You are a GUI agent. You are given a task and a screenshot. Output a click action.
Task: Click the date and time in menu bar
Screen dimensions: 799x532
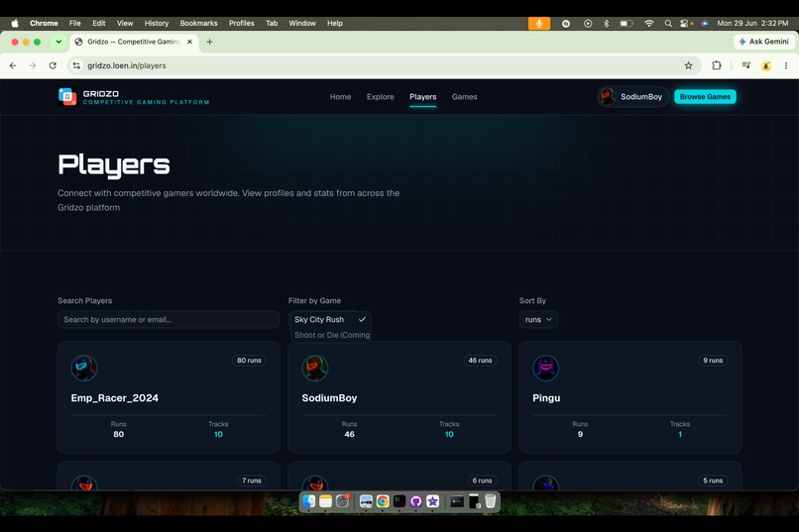coord(752,24)
